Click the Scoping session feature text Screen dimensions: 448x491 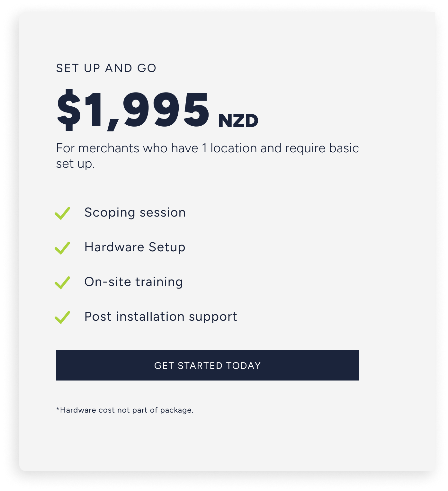pos(135,212)
